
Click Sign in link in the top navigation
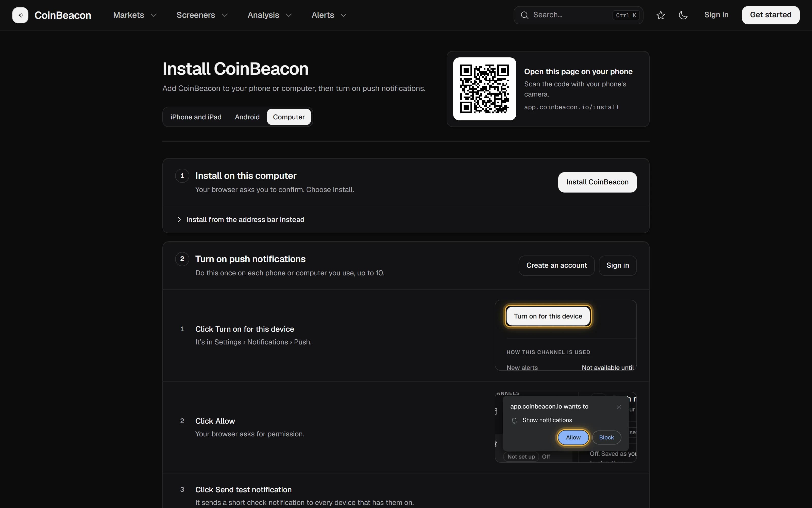pos(716,15)
